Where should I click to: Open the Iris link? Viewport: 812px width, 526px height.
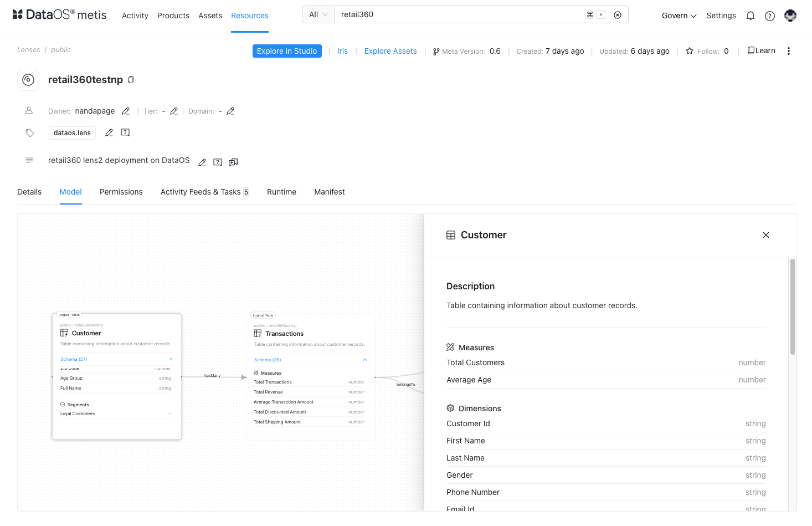pos(343,51)
